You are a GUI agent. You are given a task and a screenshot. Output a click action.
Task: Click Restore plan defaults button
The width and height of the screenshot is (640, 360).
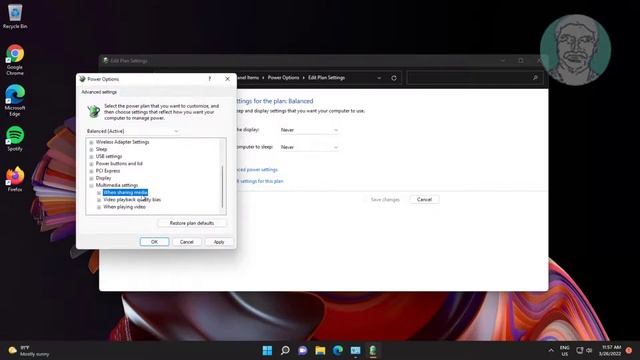pyautogui.click(x=191, y=223)
